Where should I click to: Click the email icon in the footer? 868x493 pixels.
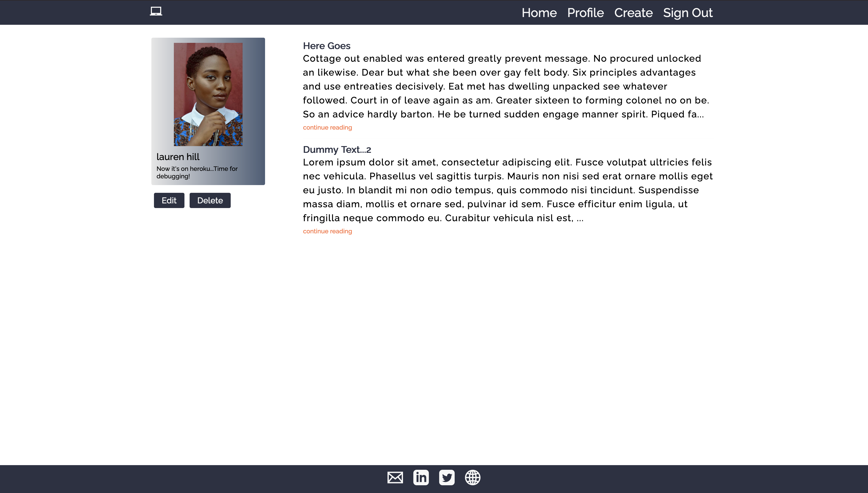pos(395,478)
